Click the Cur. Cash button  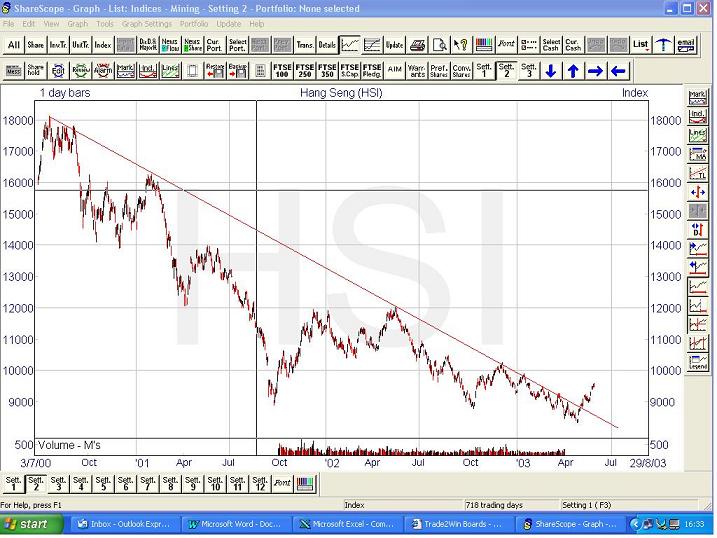point(573,45)
